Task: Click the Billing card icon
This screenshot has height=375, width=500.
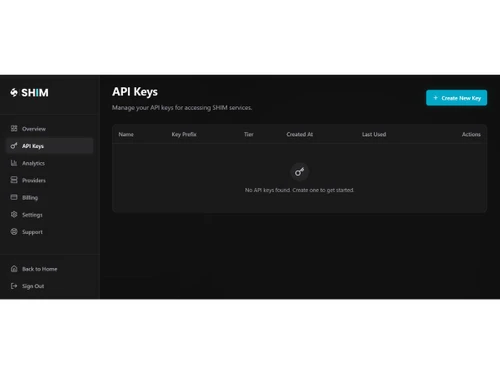Action: [x=14, y=197]
